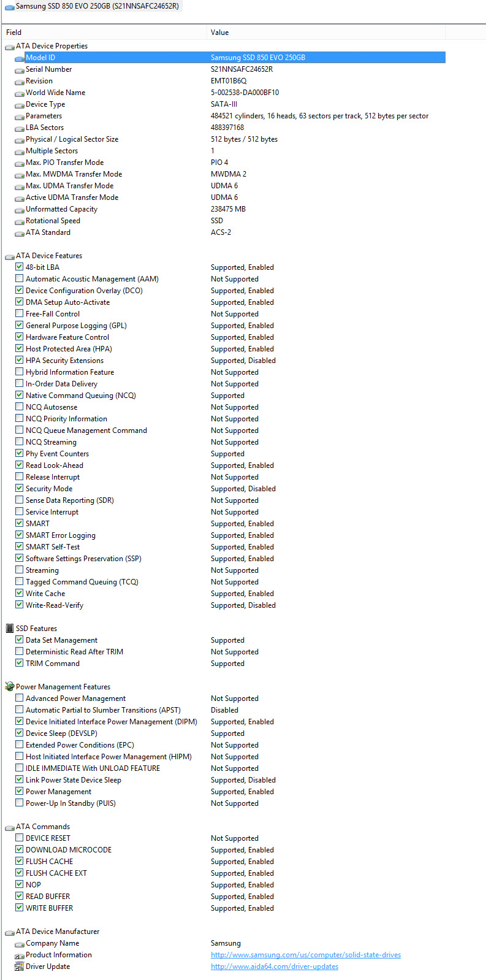Image resolution: width=486 pixels, height=980 pixels.
Task: Click the Power Management Features group icon
Action: 9,687
